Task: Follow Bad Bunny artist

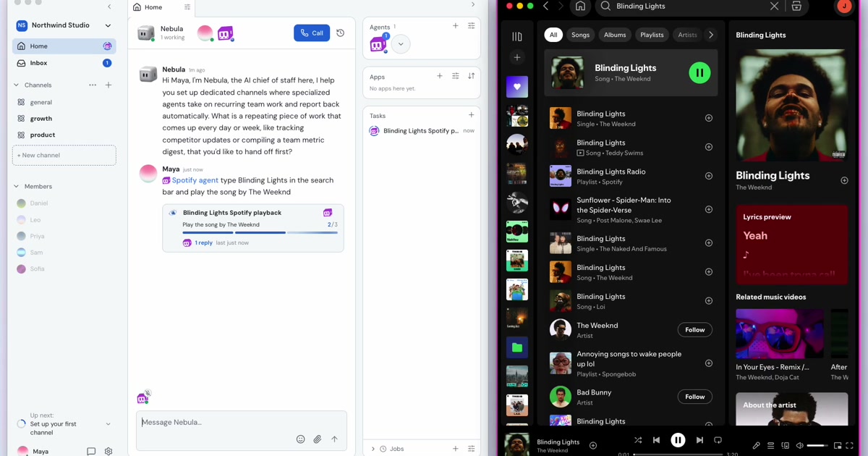Action: click(694, 397)
